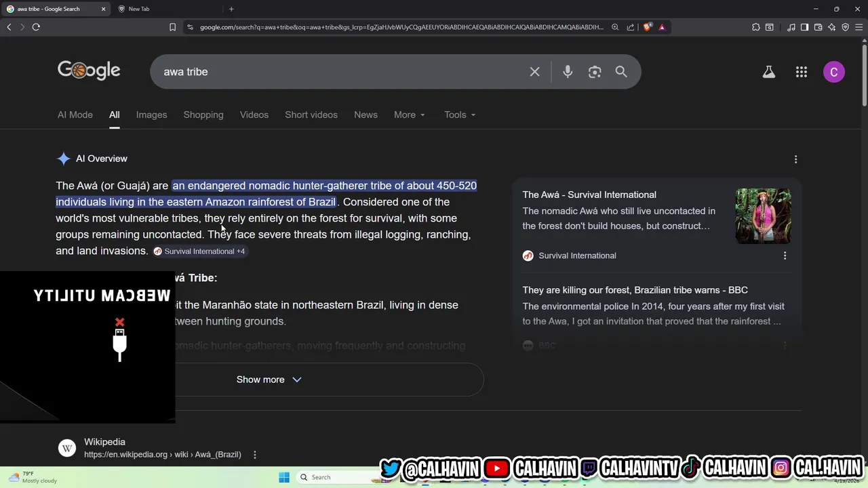The width and height of the screenshot is (868, 488).
Task: Open a new browser tab with plus
Action: pyautogui.click(x=231, y=9)
